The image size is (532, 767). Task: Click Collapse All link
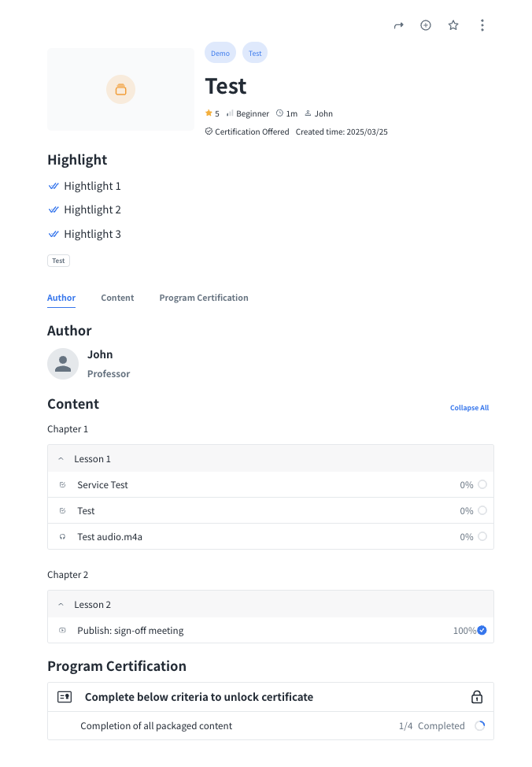click(x=469, y=408)
